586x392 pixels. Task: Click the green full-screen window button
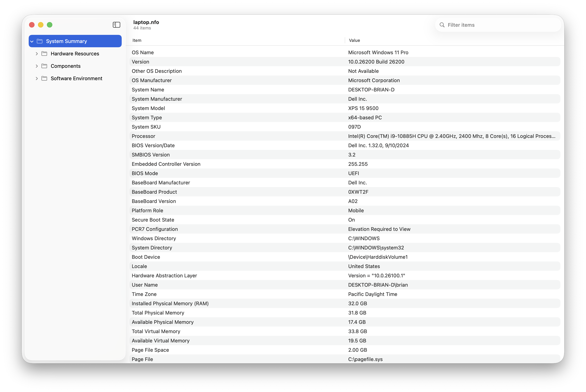[x=50, y=25]
